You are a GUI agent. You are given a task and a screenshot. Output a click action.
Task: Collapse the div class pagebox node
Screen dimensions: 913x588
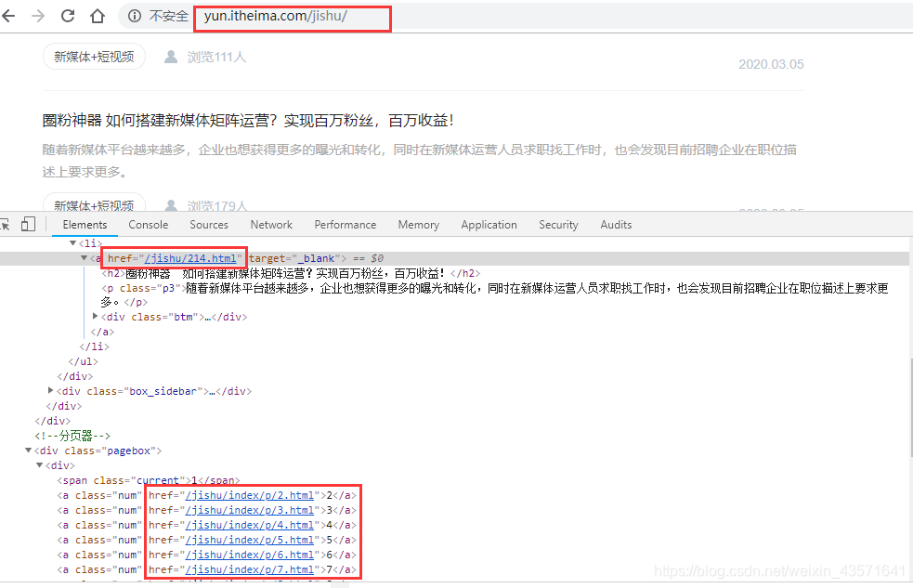point(28,450)
